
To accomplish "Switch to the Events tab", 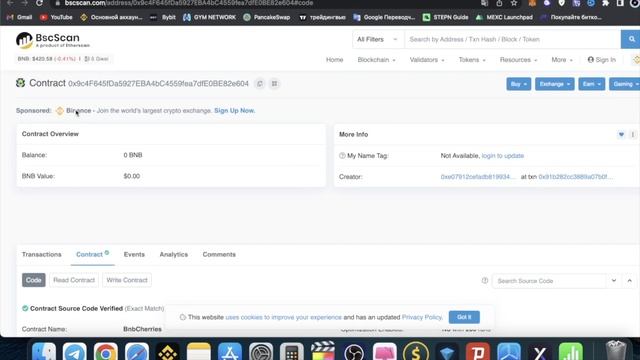I will [134, 254].
